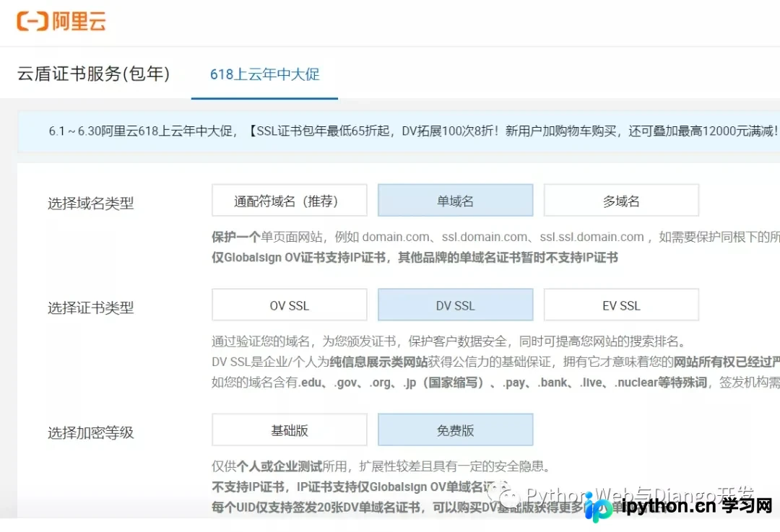Click the DV SSL是企业/个人 description line

pos(495,362)
